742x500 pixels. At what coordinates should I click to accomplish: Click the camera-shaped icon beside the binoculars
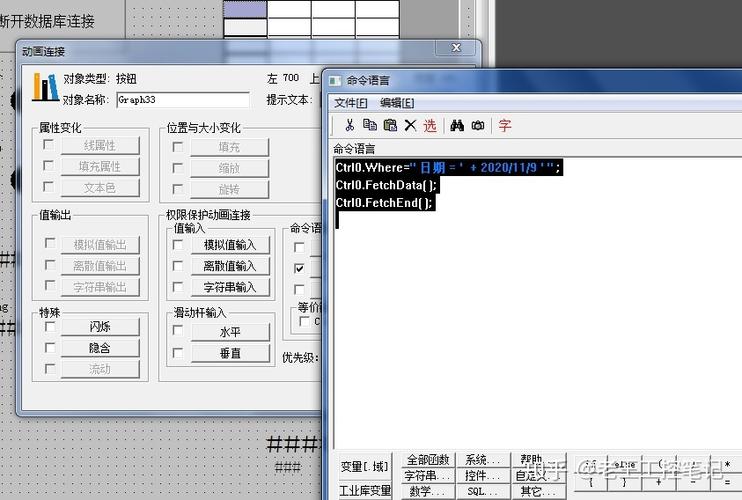[x=478, y=125]
